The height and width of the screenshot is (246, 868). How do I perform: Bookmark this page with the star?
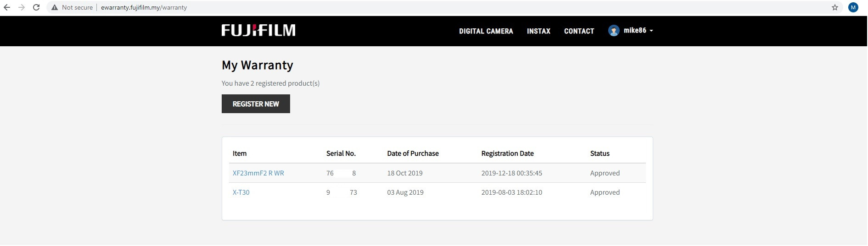(x=835, y=7)
